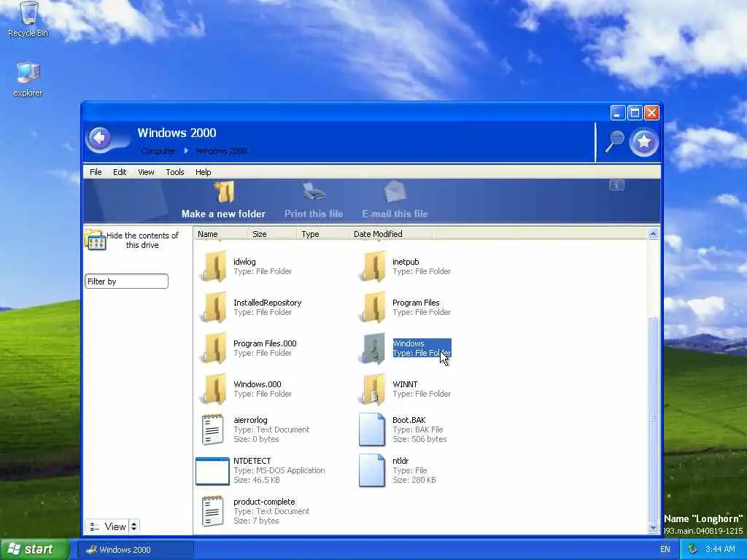Image resolution: width=747 pixels, height=560 pixels.
Task: Click the EN language indicator on the taskbar
Action: coord(665,550)
